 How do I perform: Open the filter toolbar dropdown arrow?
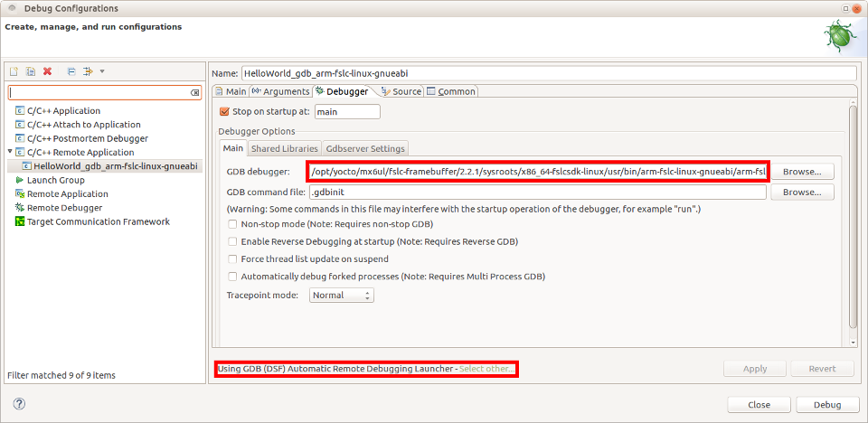click(102, 71)
